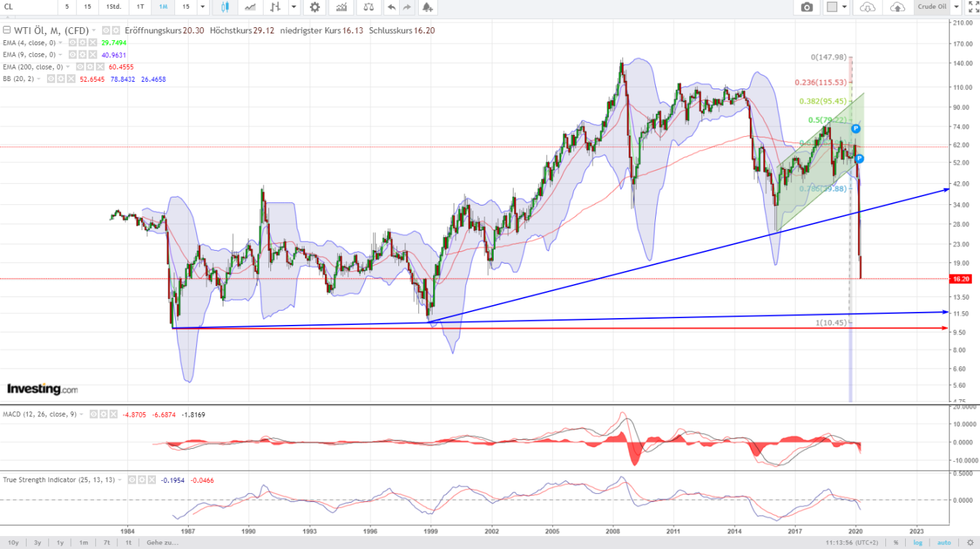Collapse the indicator legend with minus box
Image resolution: width=980 pixels, height=549 pixels.
7,30
